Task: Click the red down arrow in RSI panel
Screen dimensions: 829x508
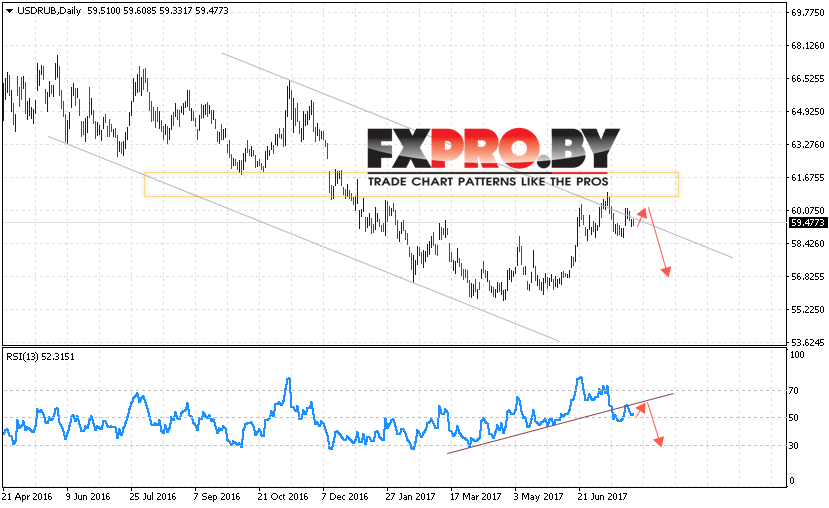Action: point(653,424)
